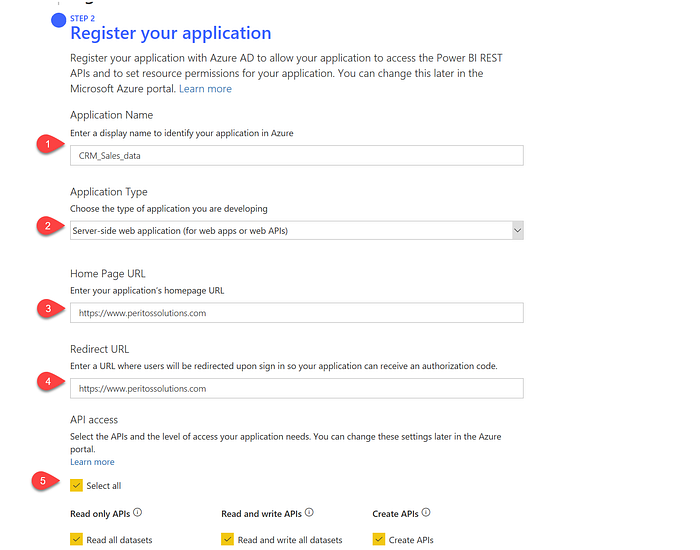Image resolution: width=700 pixels, height=550 pixels.
Task: Click red callout marker number 3
Action: tap(50, 308)
